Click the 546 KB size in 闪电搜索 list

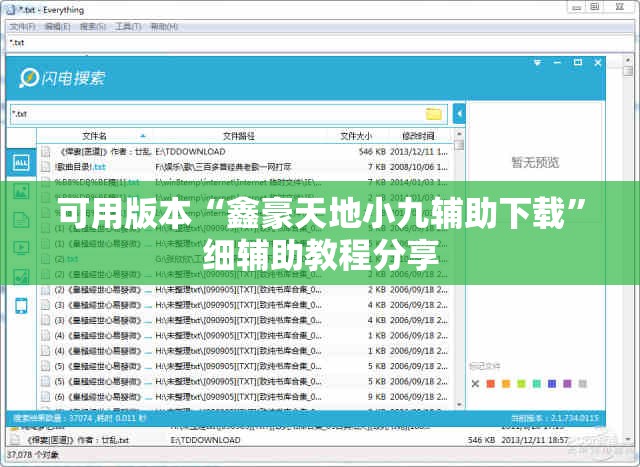(x=372, y=151)
